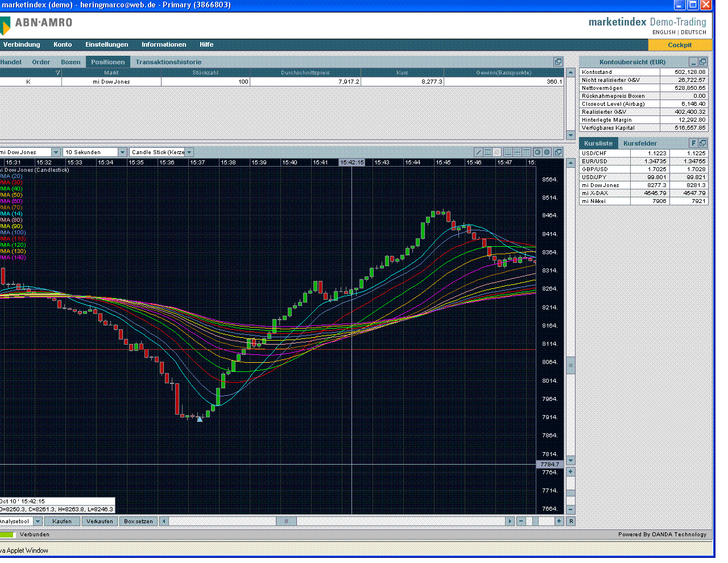This screenshot has height=563, width=728.
Task: Open the 10 Sekunden interval dropdown
Action: tap(122, 152)
